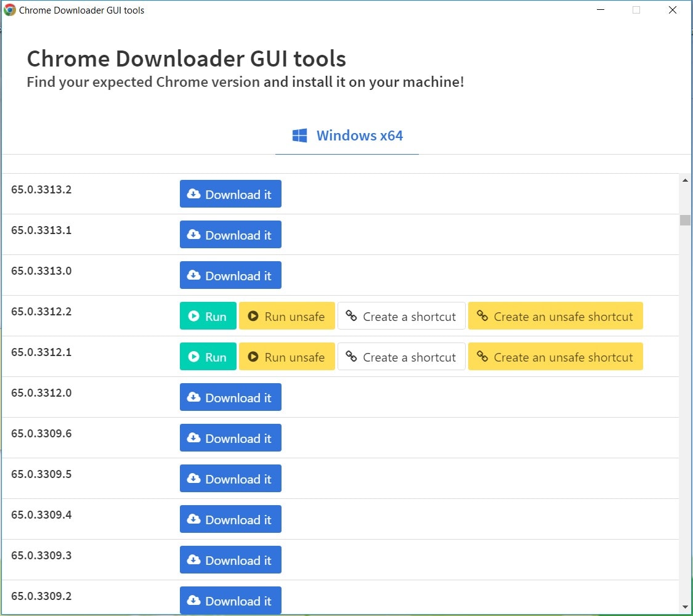
Task: Create a shortcut for 65.0.3312.2
Action: (401, 315)
